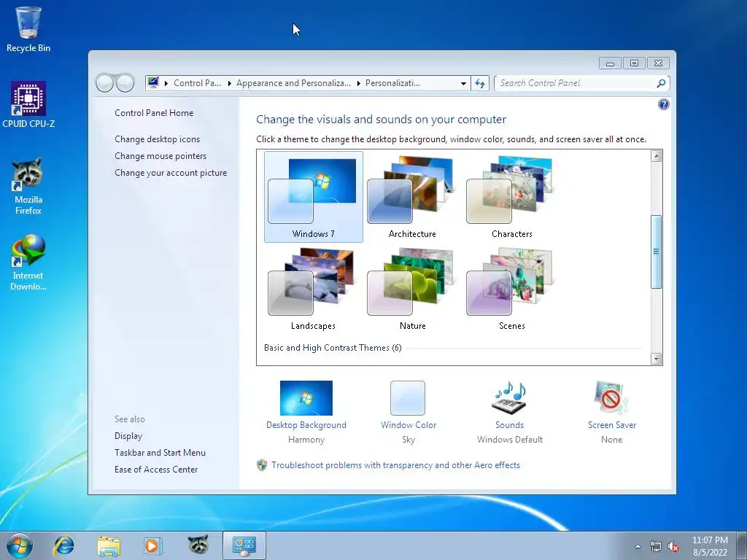Click the search magnifier icon
The image size is (747, 560).
(x=661, y=83)
